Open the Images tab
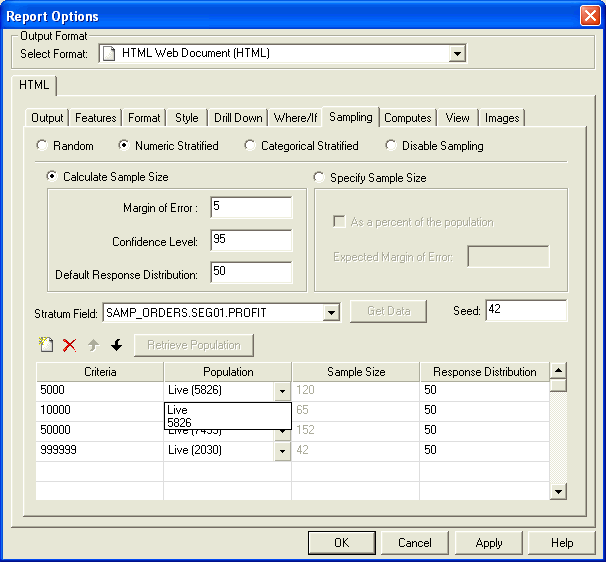The image size is (606, 562). coord(502,118)
